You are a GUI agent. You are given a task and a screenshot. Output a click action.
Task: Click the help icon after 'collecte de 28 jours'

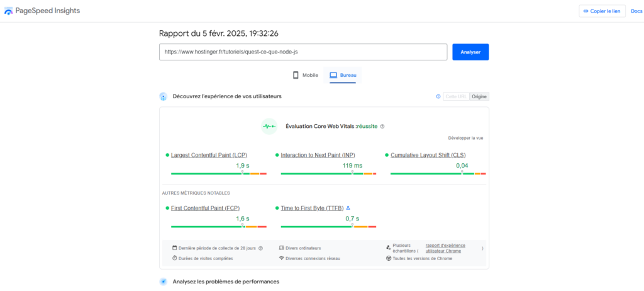pyautogui.click(x=260, y=248)
